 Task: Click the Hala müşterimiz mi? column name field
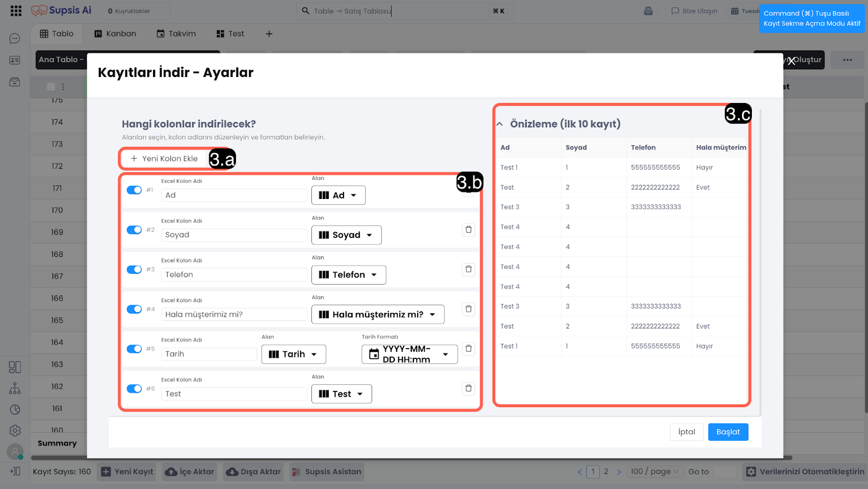coord(234,315)
